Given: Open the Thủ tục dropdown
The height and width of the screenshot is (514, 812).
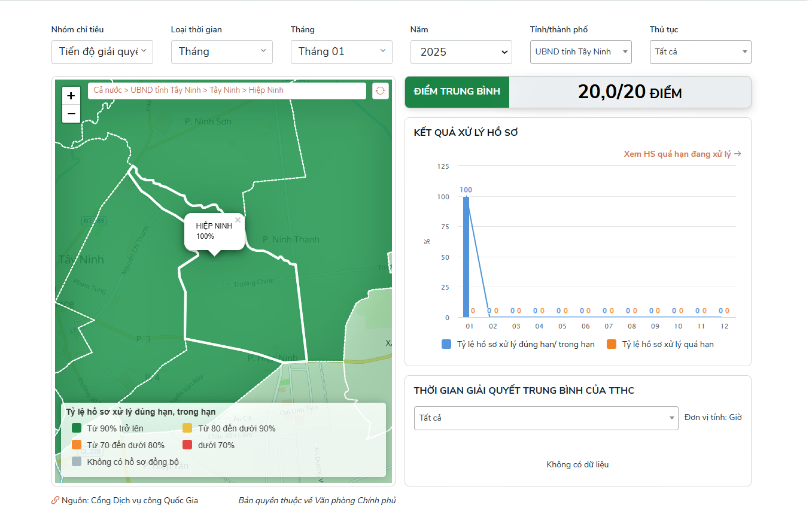Looking at the screenshot, I should click(701, 52).
